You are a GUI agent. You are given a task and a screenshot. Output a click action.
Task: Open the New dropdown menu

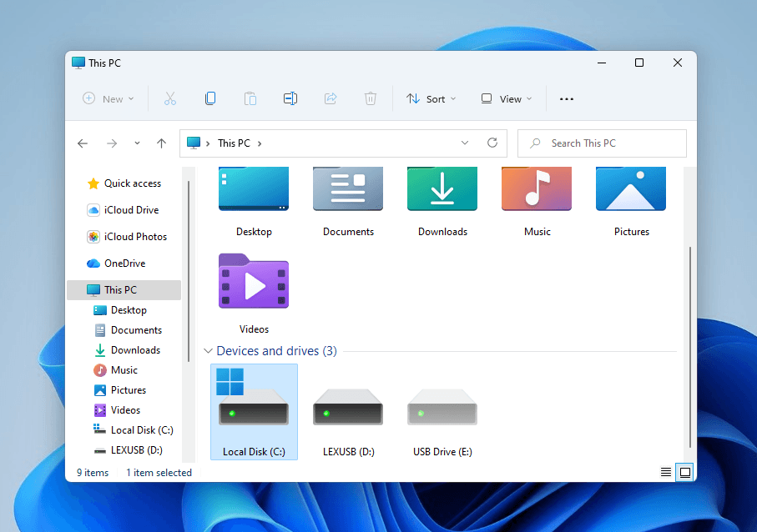coord(109,99)
